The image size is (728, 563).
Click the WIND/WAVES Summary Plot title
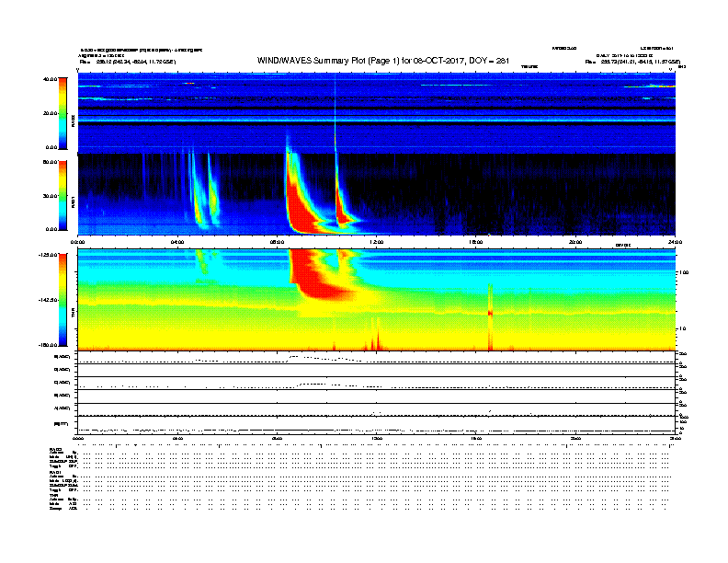pyautogui.click(x=383, y=61)
